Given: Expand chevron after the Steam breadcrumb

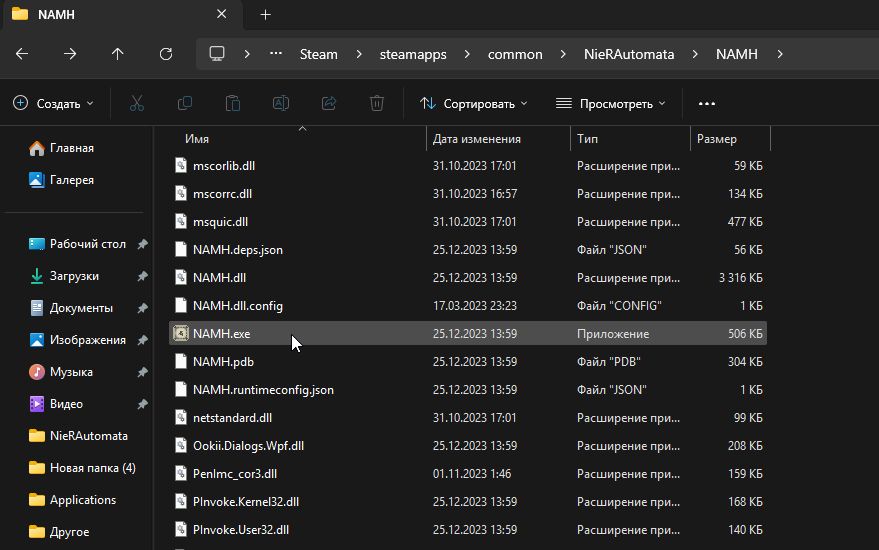Looking at the screenshot, I should tap(359, 54).
